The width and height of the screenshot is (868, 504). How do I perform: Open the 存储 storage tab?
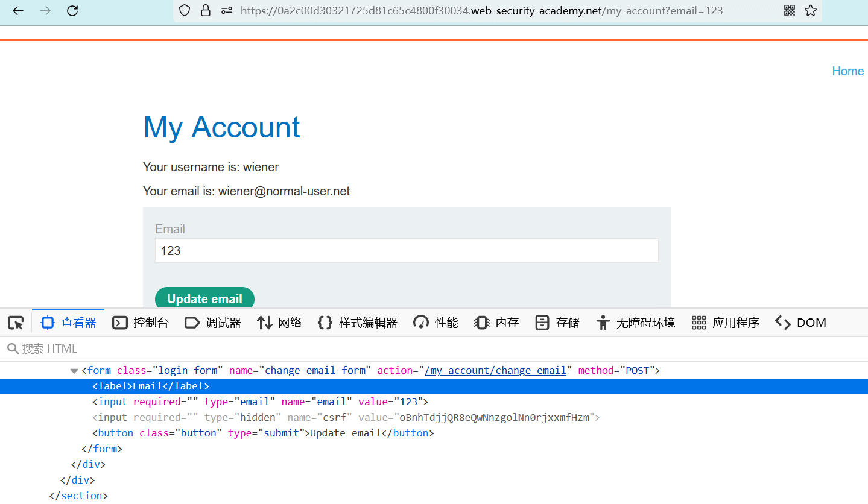(557, 323)
